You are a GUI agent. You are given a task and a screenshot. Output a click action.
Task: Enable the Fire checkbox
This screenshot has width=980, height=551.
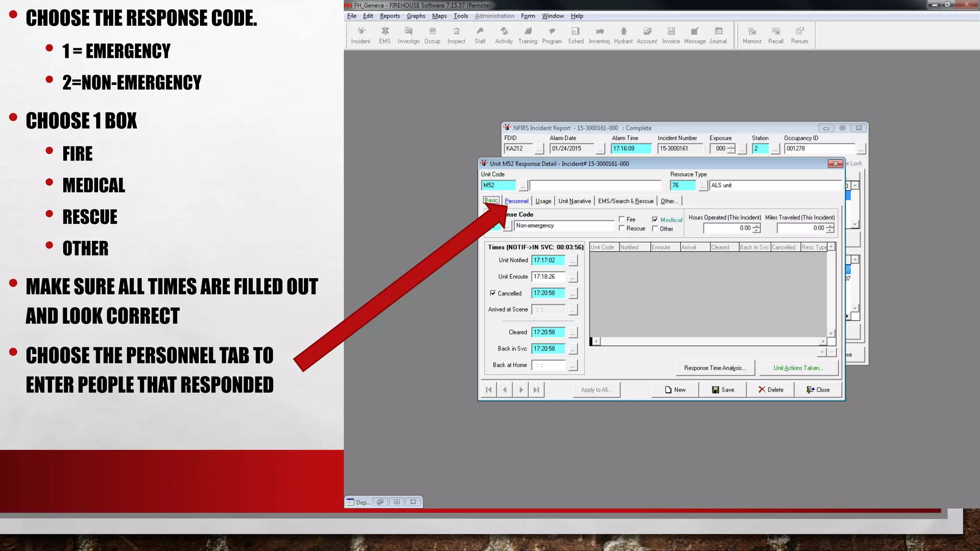[622, 219]
